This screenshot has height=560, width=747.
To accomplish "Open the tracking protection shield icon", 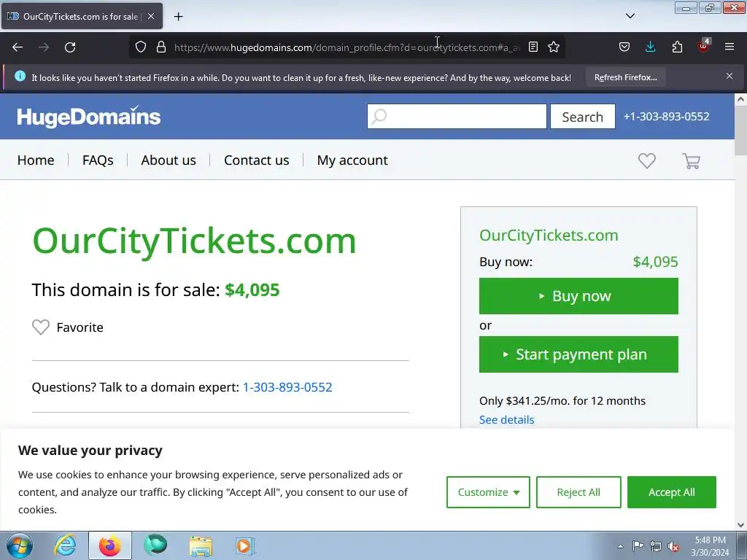I will 141,47.
